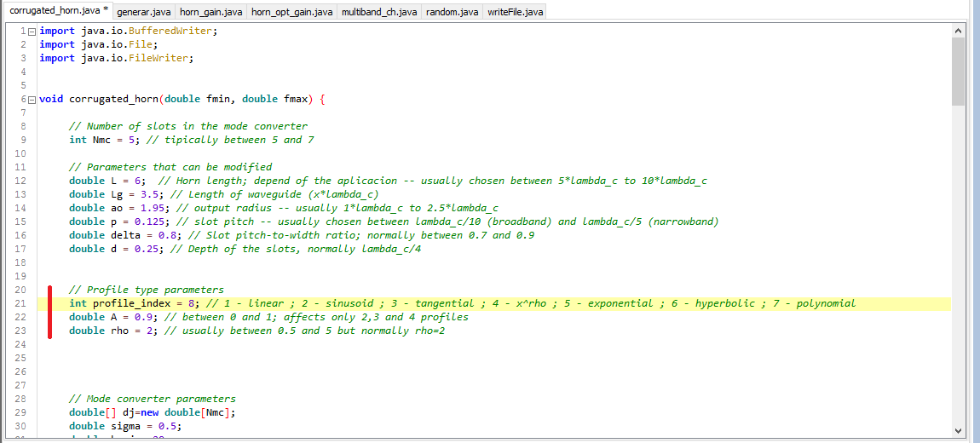
Task: Switch to the generar.java tab
Action: [143, 12]
